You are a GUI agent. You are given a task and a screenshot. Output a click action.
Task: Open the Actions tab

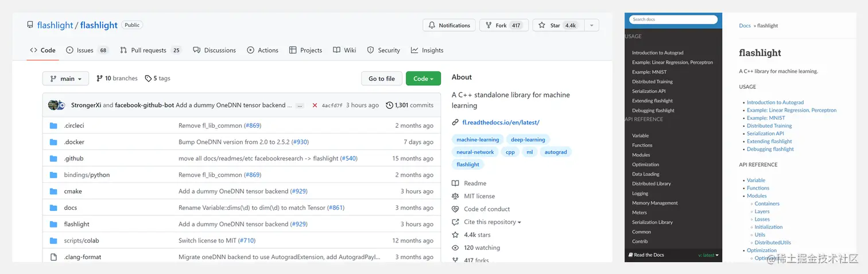click(x=262, y=50)
